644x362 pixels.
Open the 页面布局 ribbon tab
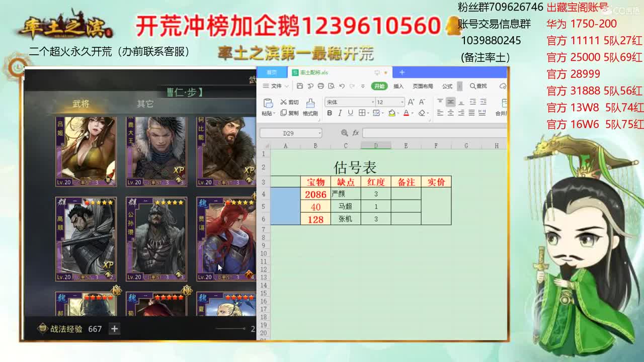pos(423,86)
